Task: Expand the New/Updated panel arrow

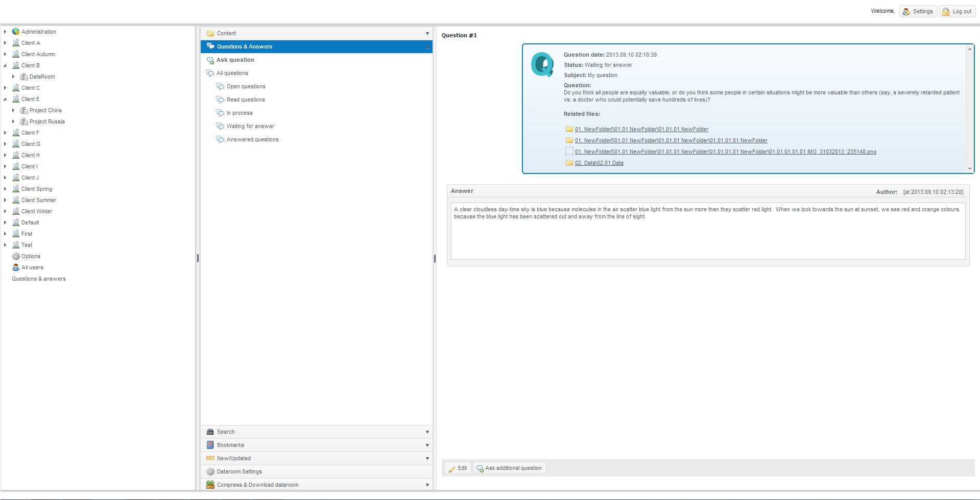Action: click(427, 458)
